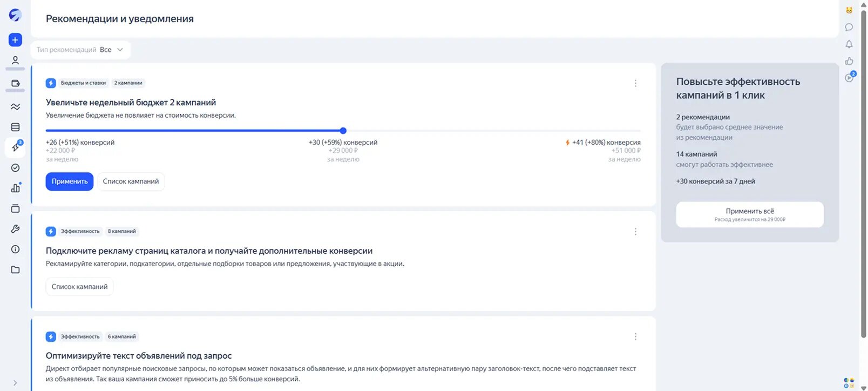
Task: Click the '6 кампаний' tag
Action: (122, 337)
